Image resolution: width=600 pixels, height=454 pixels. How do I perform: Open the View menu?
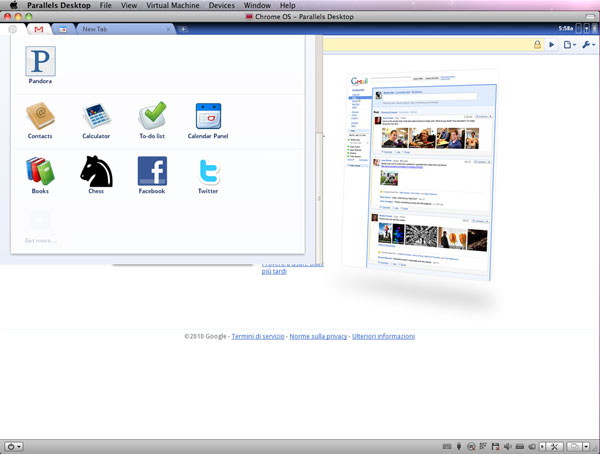(129, 5)
